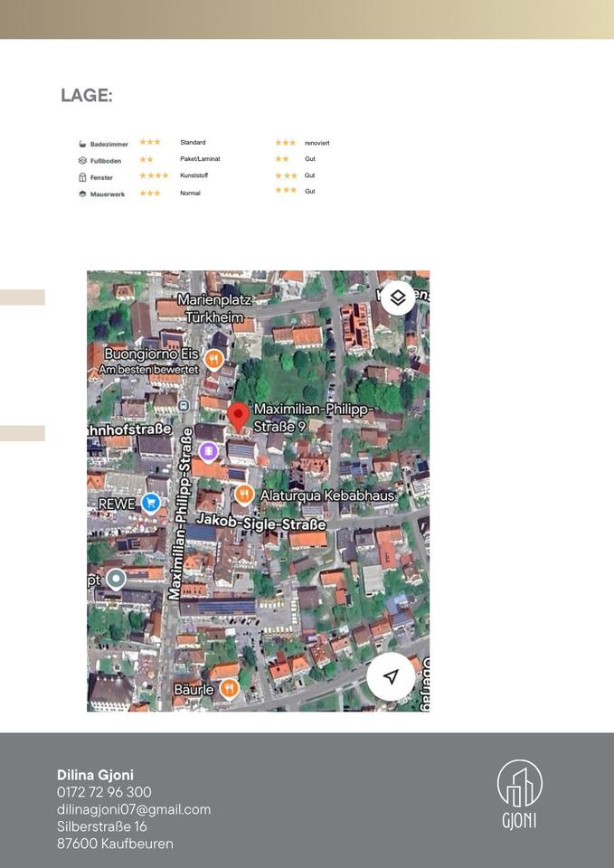Open the dilinagjoni07@gmail.com email link

[134, 809]
